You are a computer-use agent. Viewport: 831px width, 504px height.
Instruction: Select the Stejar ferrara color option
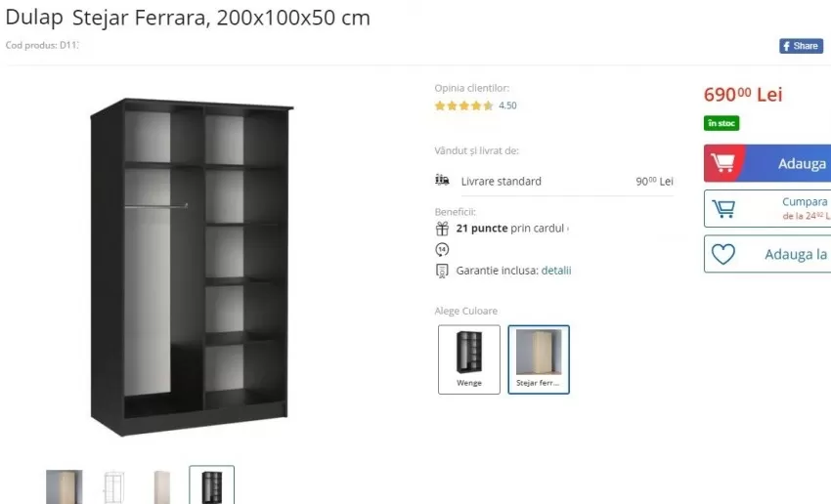[x=539, y=359]
